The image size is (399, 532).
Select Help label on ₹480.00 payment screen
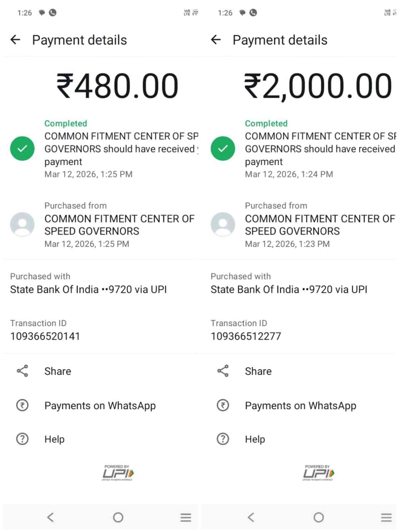tap(55, 439)
